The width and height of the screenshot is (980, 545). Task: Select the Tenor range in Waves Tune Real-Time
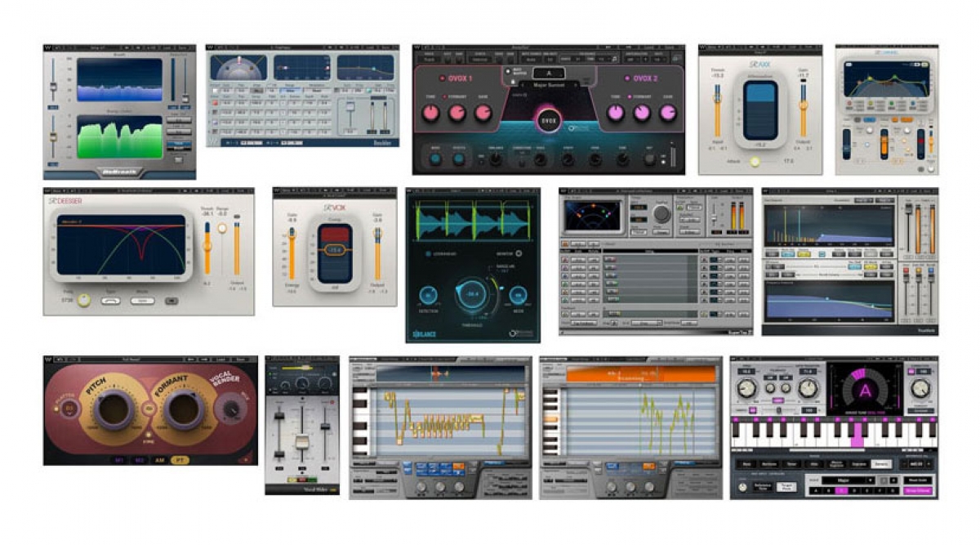click(x=791, y=463)
